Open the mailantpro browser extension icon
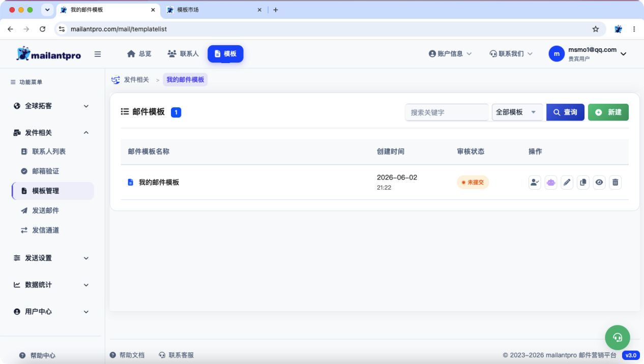 [x=618, y=29]
